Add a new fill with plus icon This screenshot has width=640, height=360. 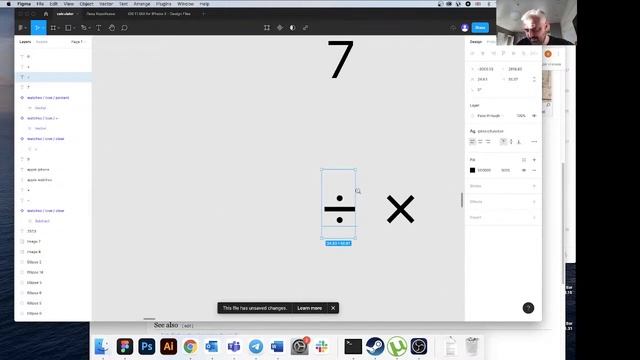click(534, 160)
